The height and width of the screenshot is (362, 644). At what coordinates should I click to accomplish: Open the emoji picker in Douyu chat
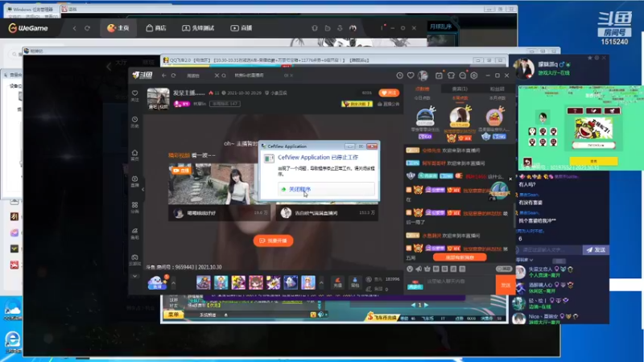[410, 269]
